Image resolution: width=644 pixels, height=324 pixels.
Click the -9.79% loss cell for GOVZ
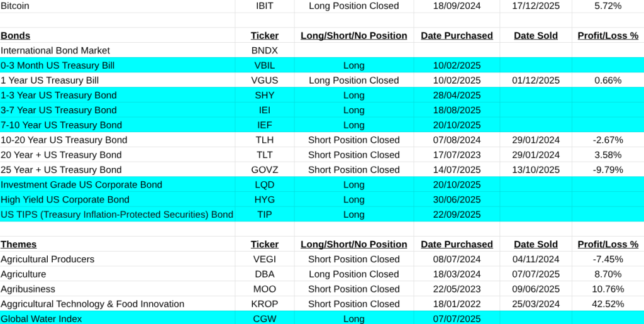(608, 170)
